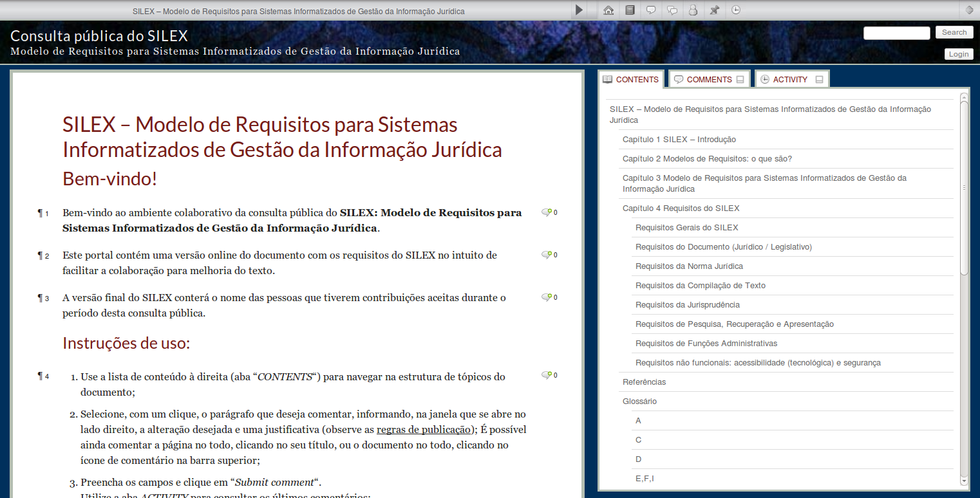Toggle the up-down arrows at toolbar right end
The image size is (980, 498).
[x=970, y=10]
